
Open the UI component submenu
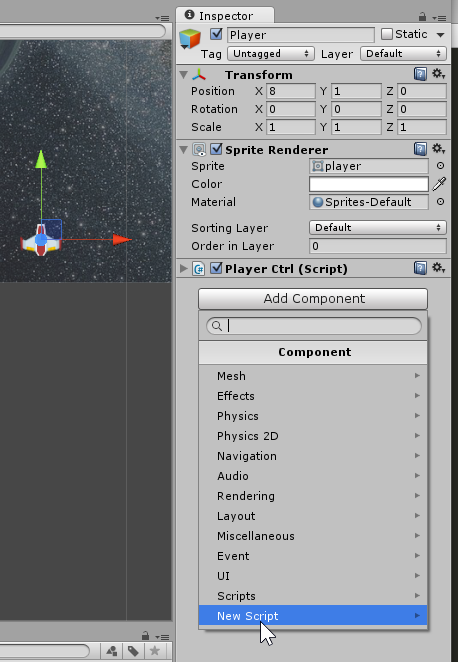pyautogui.click(x=313, y=576)
